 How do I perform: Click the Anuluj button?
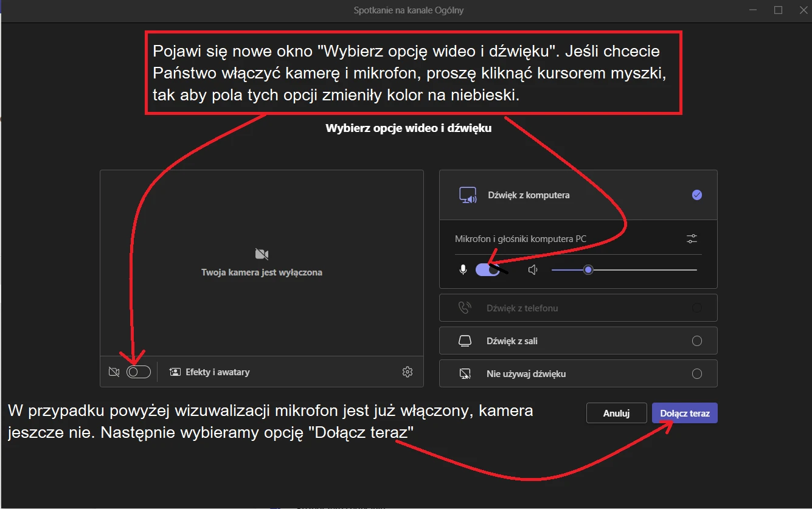point(616,413)
